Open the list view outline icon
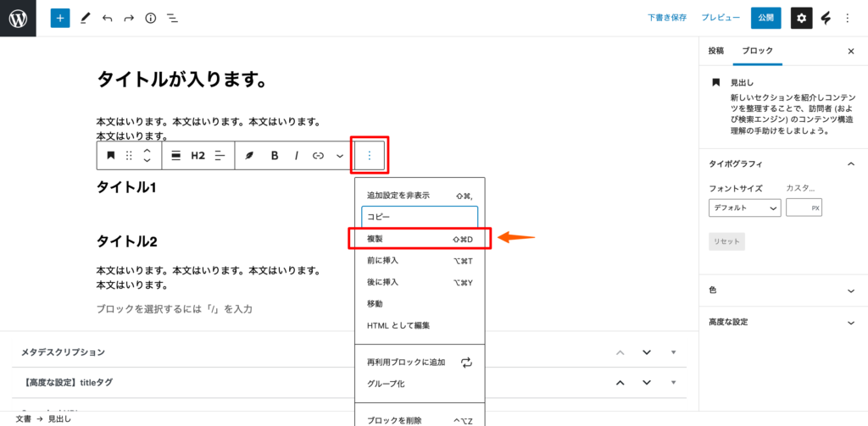Image resolution: width=868 pixels, height=426 pixels. coord(172,18)
